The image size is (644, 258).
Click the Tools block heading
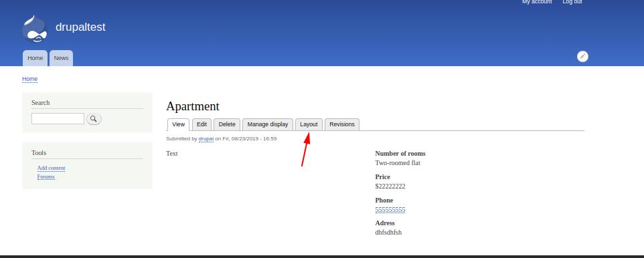tap(39, 152)
